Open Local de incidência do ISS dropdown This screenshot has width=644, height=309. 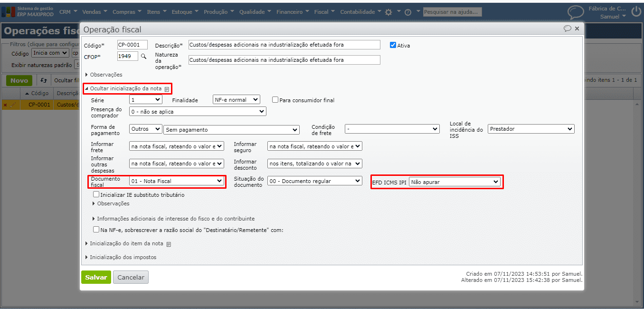point(531,129)
